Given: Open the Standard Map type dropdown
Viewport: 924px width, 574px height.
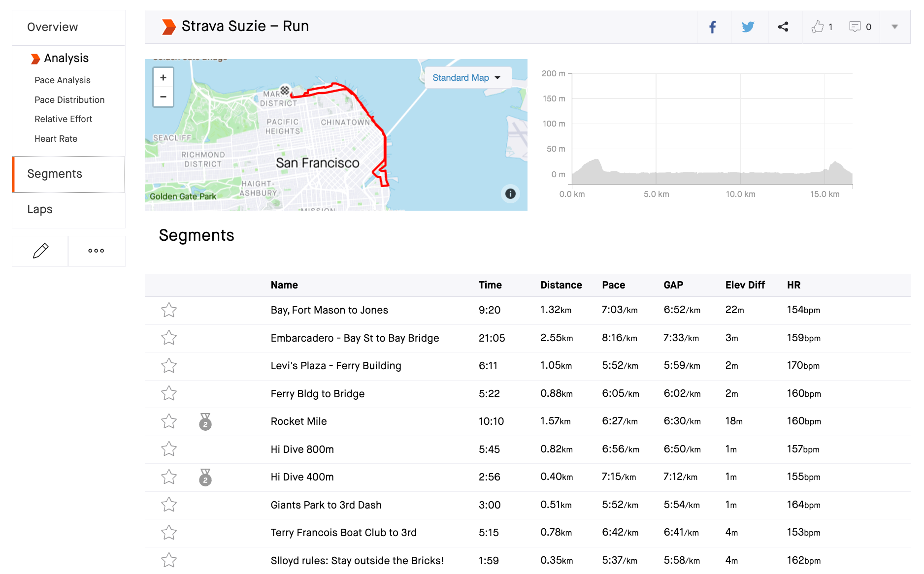Looking at the screenshot, I should [467, 77].
